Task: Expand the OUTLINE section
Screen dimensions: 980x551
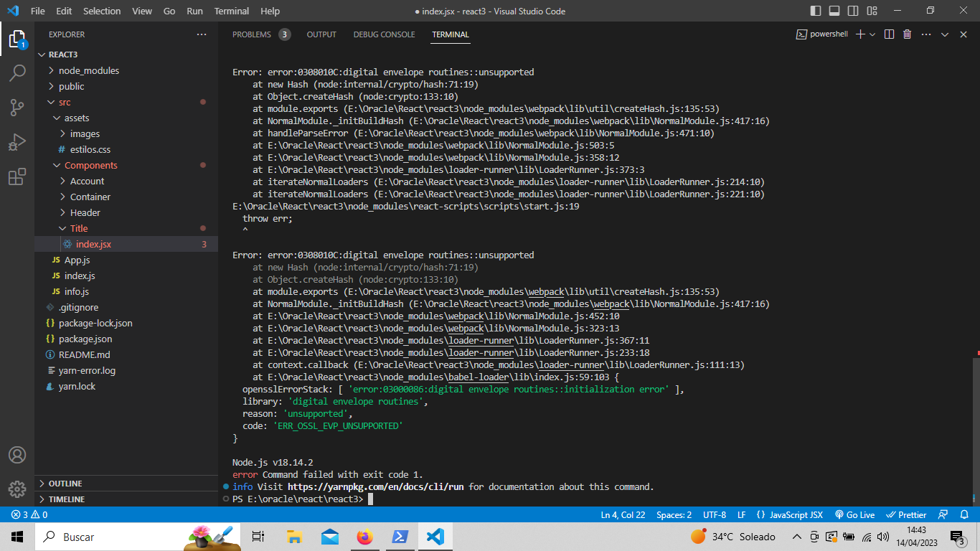Action: coord(65,484)
